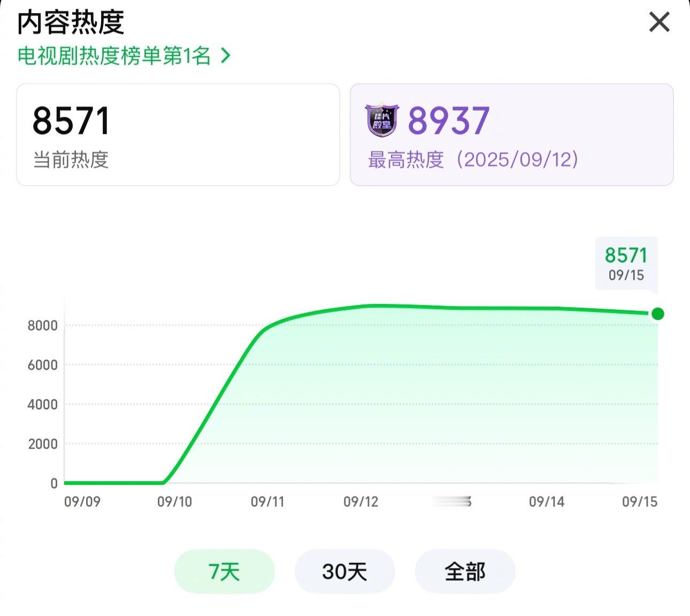Click the 0 y-axis value
Screen dimensions: 690x616
pyautogui.click(x=54, y=483)
